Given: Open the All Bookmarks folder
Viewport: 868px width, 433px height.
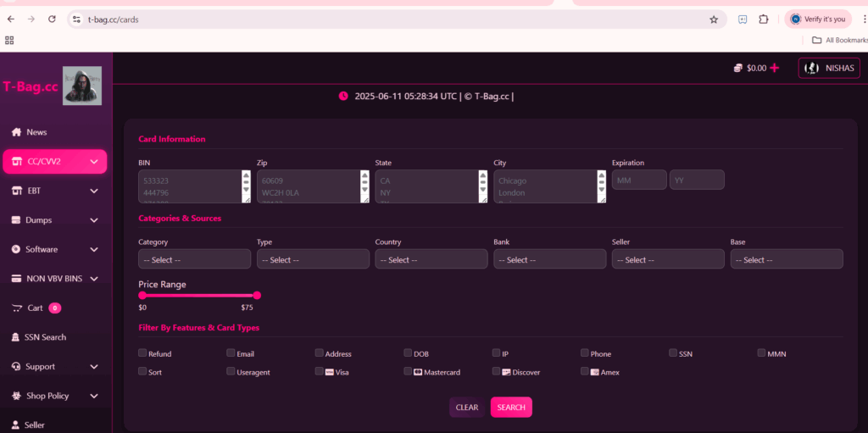Looking at the screenshot, I should [x=839, y=40].
